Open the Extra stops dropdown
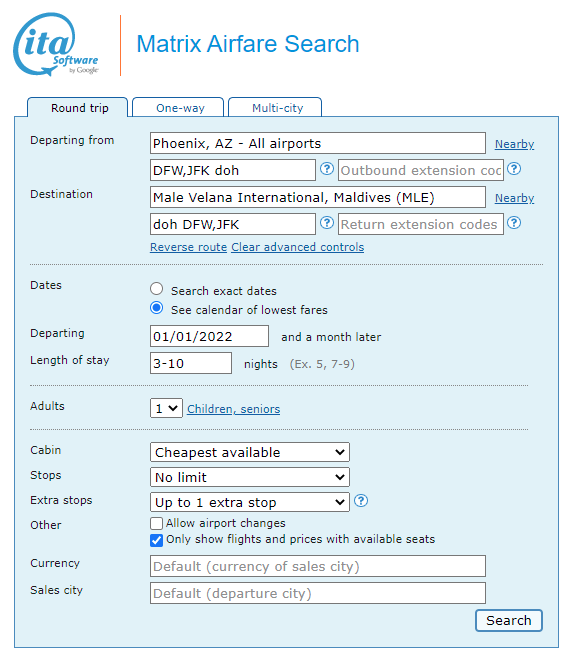 250,502
